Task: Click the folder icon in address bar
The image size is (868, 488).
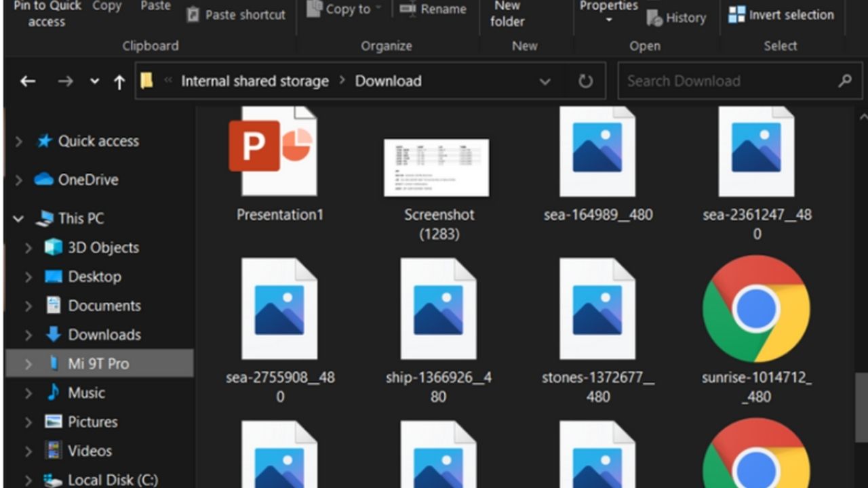Action: tap(146, 81)
